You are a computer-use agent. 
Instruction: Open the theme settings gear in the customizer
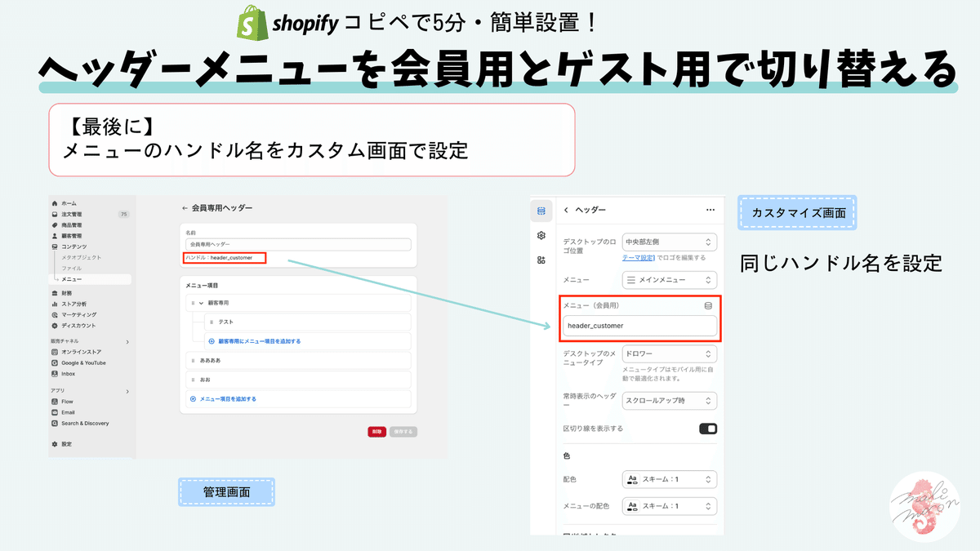click(x=541, y=235)
